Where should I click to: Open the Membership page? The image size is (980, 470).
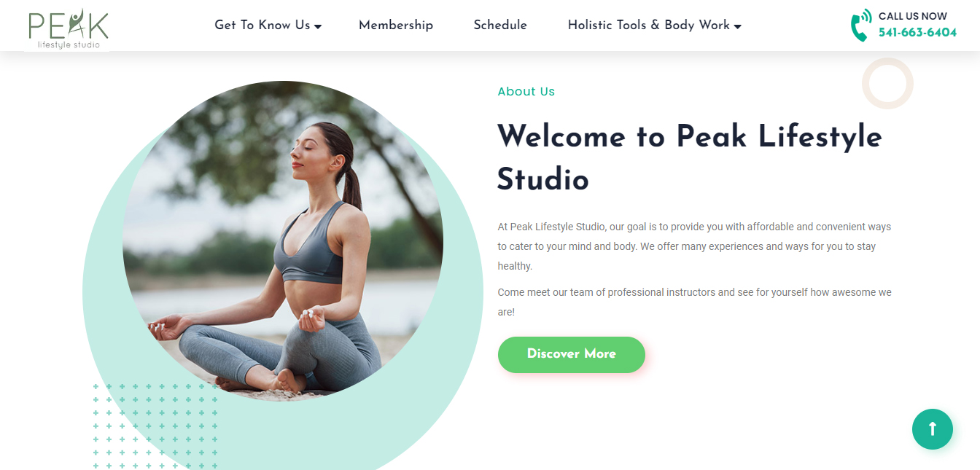coord(396,25)
